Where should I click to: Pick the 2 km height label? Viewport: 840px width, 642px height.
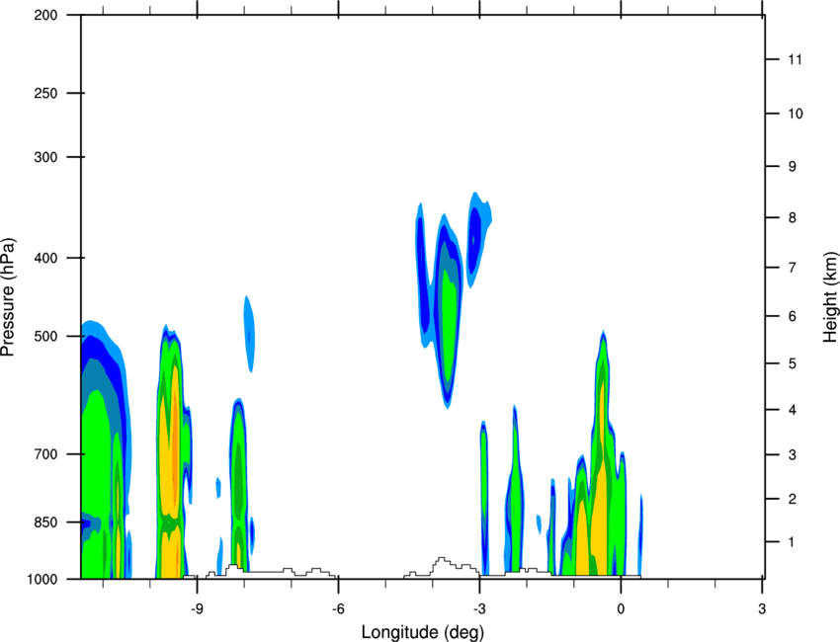793,499
